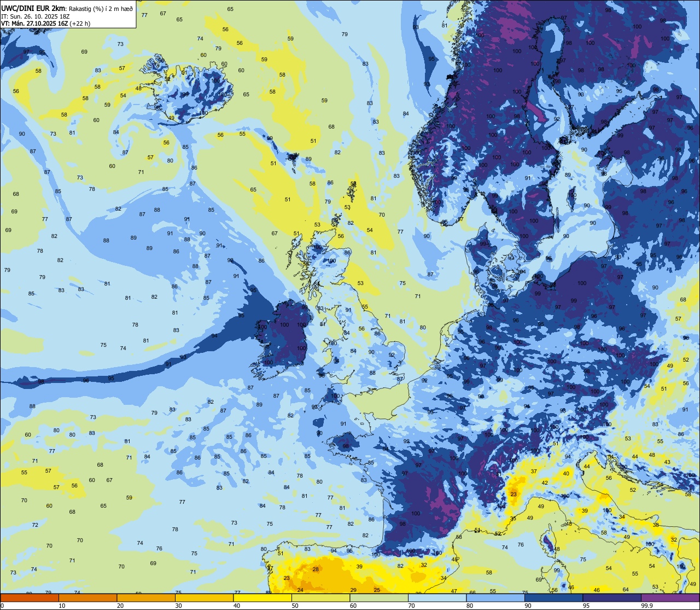The height and width of the screenshot is (610, 700).
Task: Click the '42' humidity value in the Alps
Action: (545, 483)
